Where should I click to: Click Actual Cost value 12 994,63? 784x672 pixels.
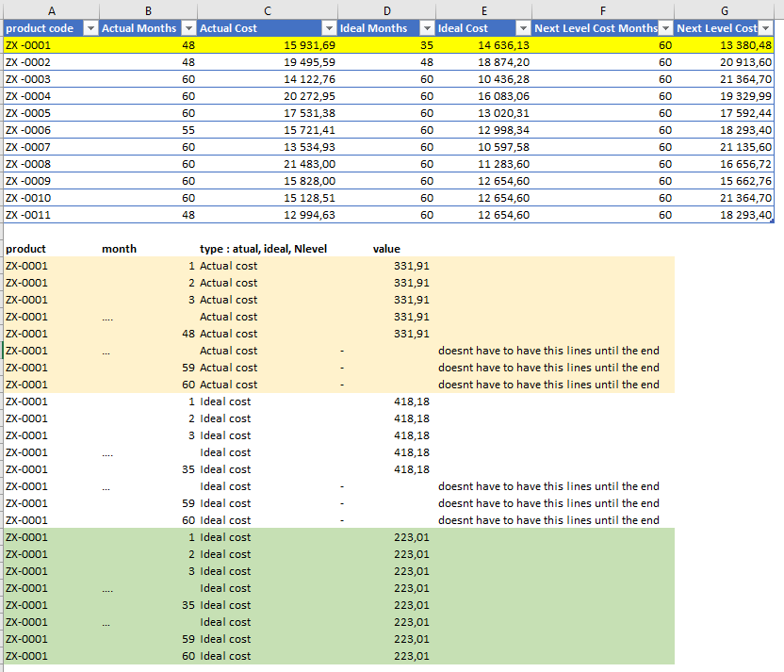point(268,216)
